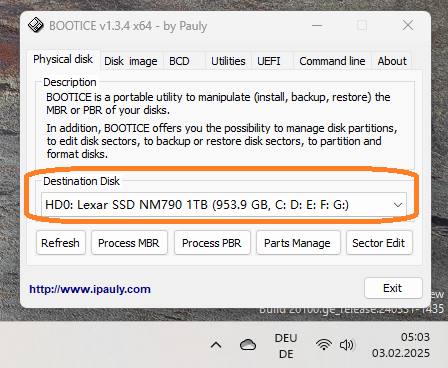Open the Disk image tab
Screen dimensions: 448x368
click(x=131, y=61)
